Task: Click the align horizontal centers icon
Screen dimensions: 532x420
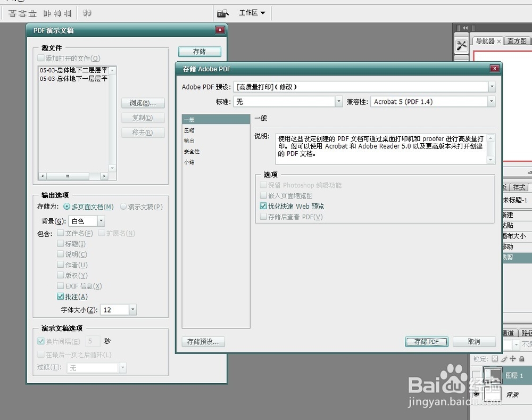Action: pyautogui.click(x=57, y=13)
